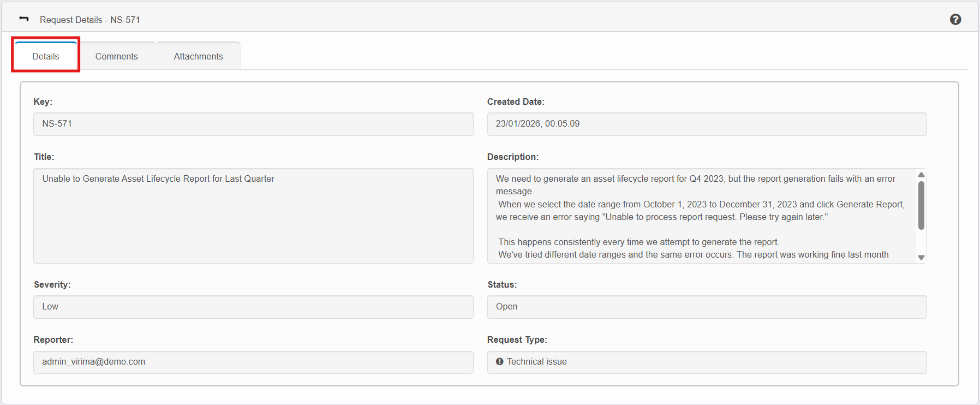Screen dimensions: 980x405
Task: Click the Description: field label
Action: click(512, 157)
